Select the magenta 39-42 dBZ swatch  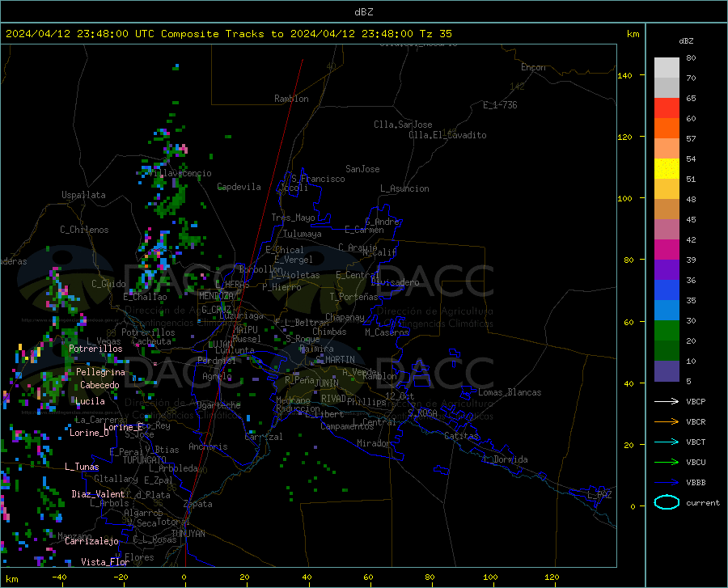(x=667, y=250)
